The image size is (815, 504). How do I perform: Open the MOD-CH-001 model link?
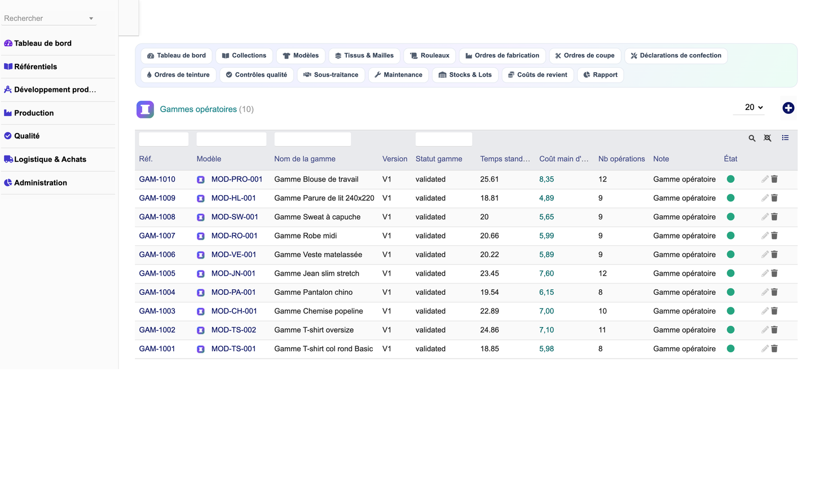tap(234, 311)
